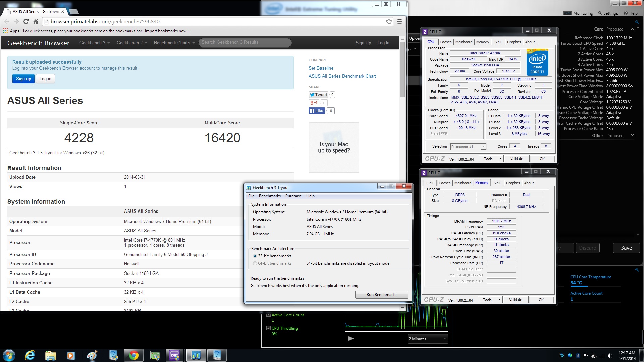This screenshot has height=362, width=644.
Task: Open the Apps bookmarks shortcut
Action: 11,31
